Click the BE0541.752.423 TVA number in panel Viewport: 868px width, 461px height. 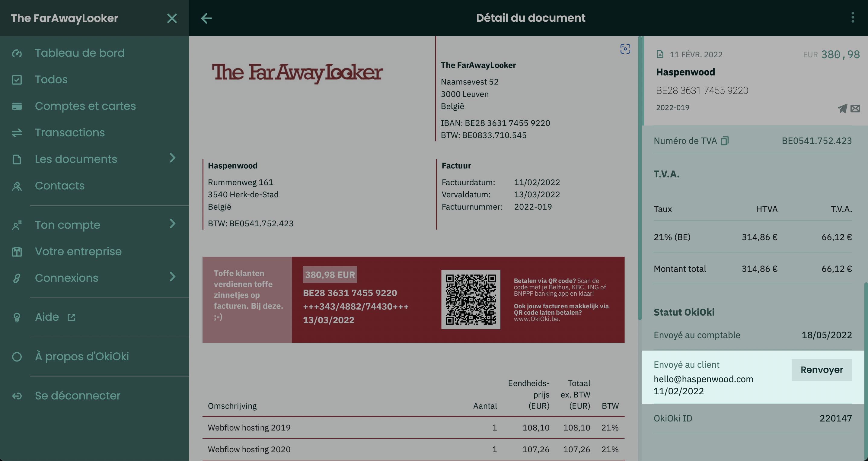pos(817,141)
